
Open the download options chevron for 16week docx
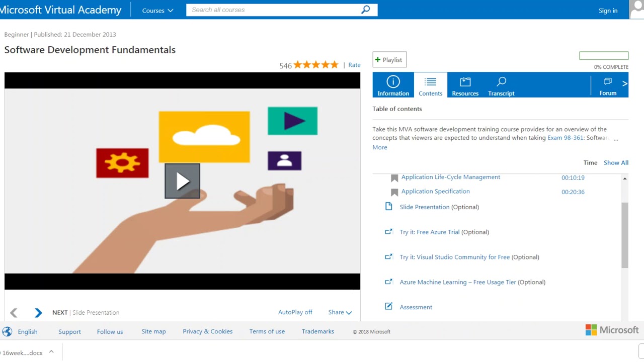(x=51, y=352)
